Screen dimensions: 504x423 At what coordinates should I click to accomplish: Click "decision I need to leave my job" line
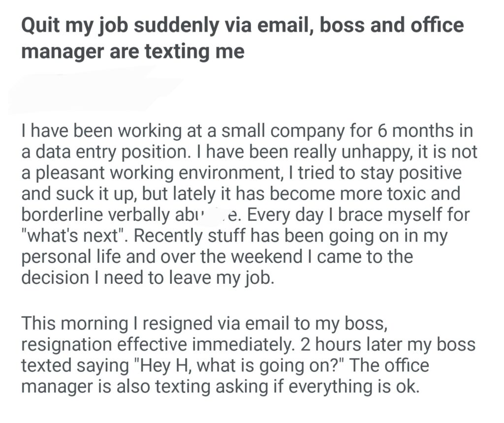(x=146, y=277)
